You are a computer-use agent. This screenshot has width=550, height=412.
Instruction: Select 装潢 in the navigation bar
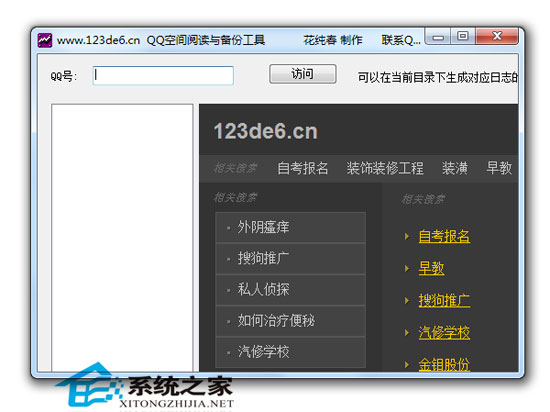pyautogui.click(x=455, y=168)
